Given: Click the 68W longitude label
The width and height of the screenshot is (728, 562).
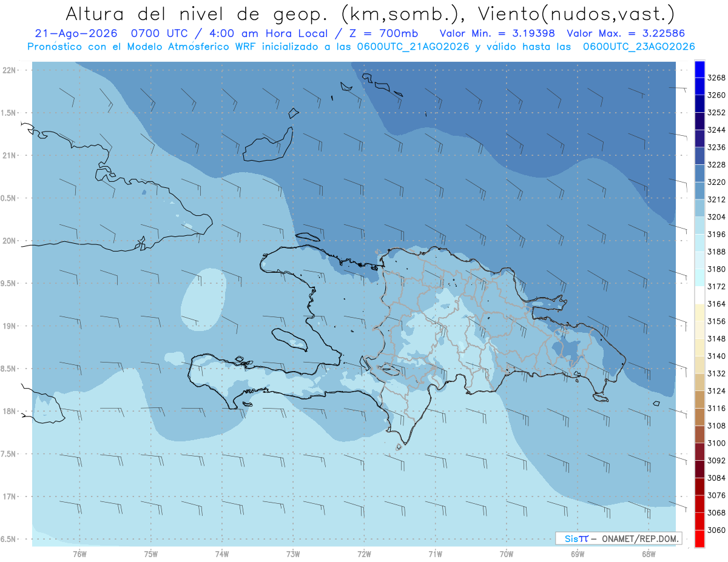Looking at the screenshot, I should click(649, 554).
